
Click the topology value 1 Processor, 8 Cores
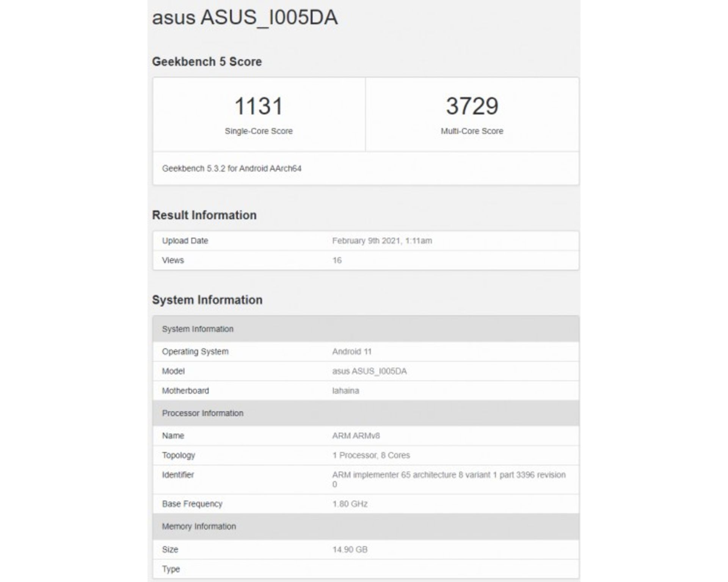tap(371, 455)
